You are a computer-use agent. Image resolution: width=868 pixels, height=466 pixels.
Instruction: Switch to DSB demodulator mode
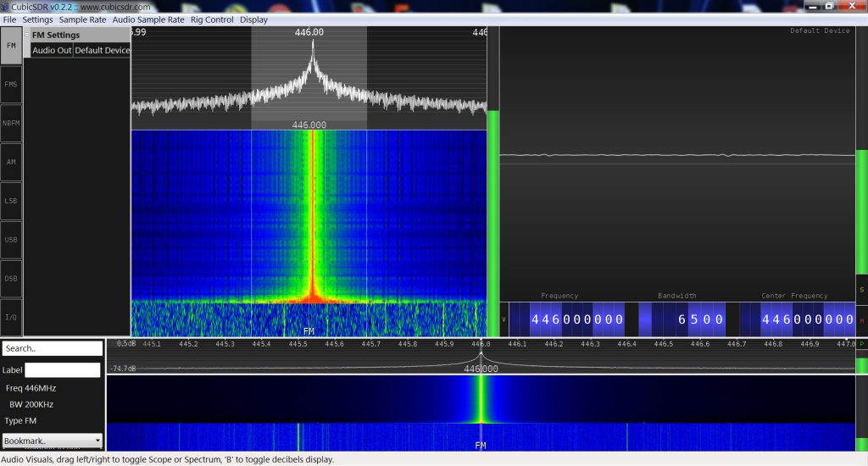[11, 279]
